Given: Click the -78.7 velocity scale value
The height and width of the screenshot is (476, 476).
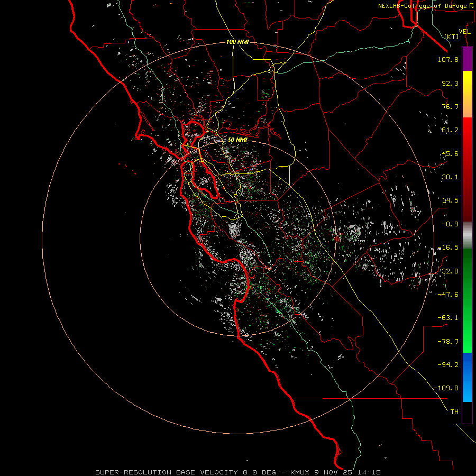Looking at the screenshot, I should coord(448,342).
